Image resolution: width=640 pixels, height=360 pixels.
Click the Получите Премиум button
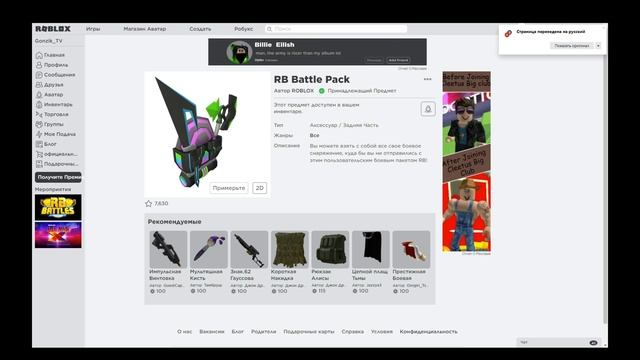[x=58, y=177]
